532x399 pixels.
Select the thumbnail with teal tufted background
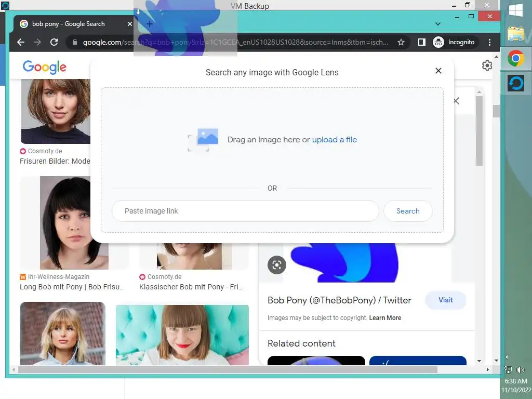[182, 335]
